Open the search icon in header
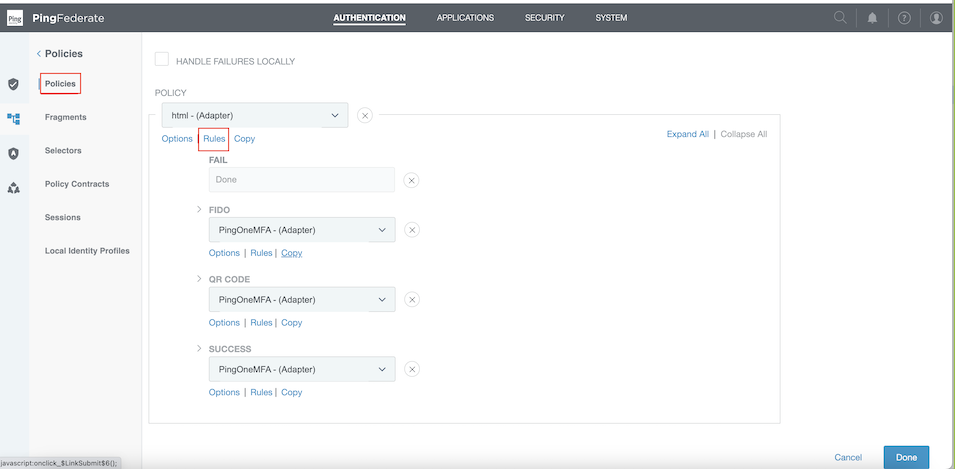Viewport: 955px width, 469px height. point(840,18)
